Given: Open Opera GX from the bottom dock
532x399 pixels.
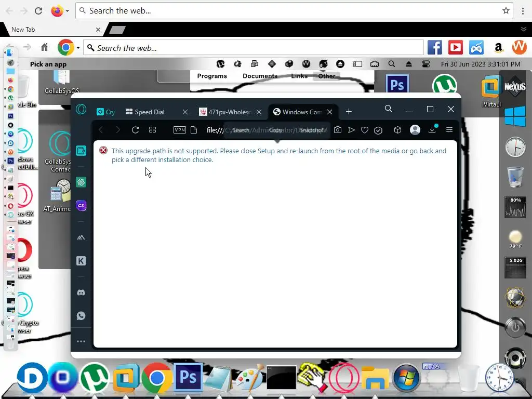Looking at the screenshot, I should [344, 378].
